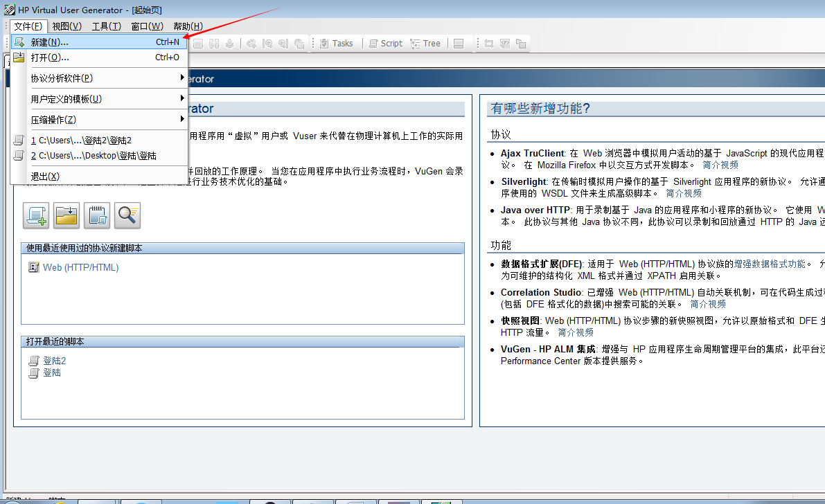This screenshot has width=825, height=504.
Task: Click the rightmost toolbar icon after <P>
Action: point(521,44)
